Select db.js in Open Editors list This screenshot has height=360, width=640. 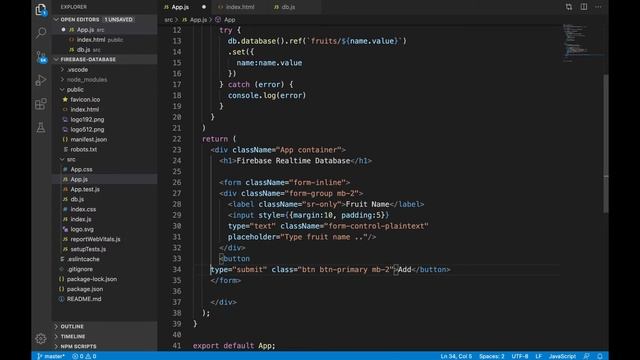click(104, 50)
